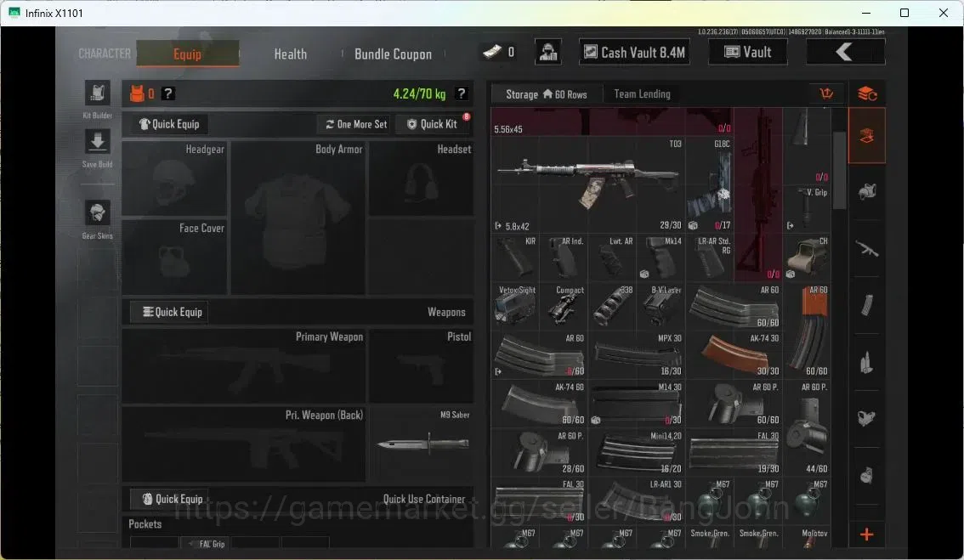Click the empty Face Cover slot
This screenshot has width=964, height=560.
(174, 257)
